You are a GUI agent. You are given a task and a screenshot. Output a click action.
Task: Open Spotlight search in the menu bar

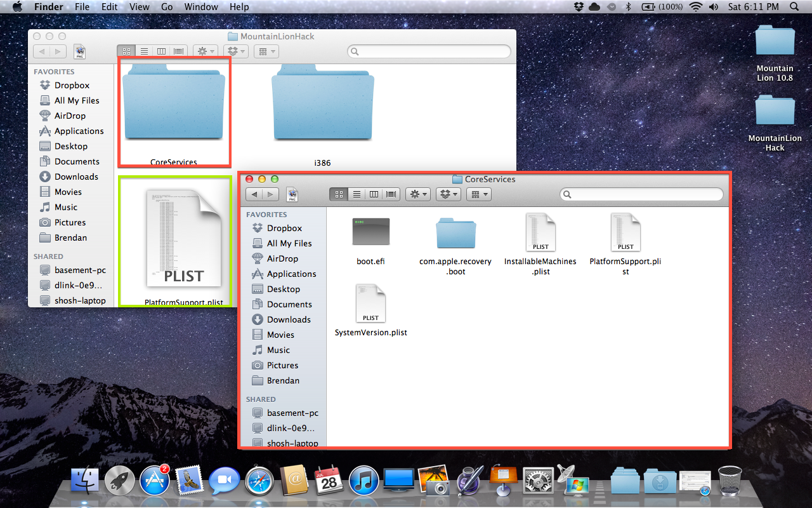(794, 7)
